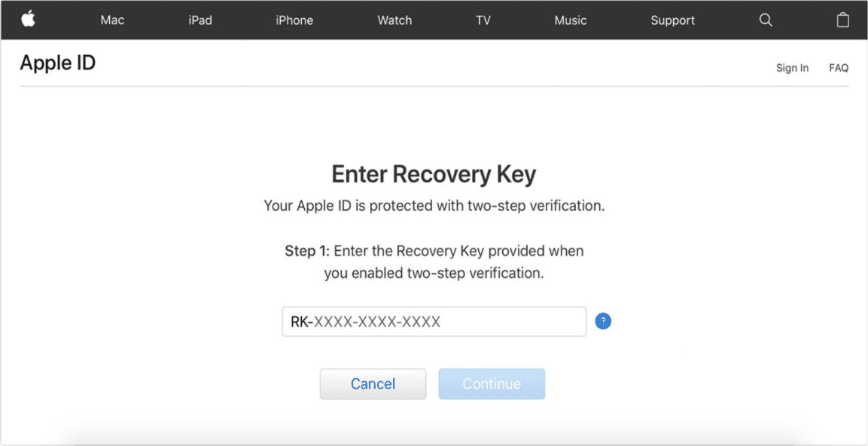Screen dimensions: 868x446
Task: Go to the iPad section
Action: [200, 20]
